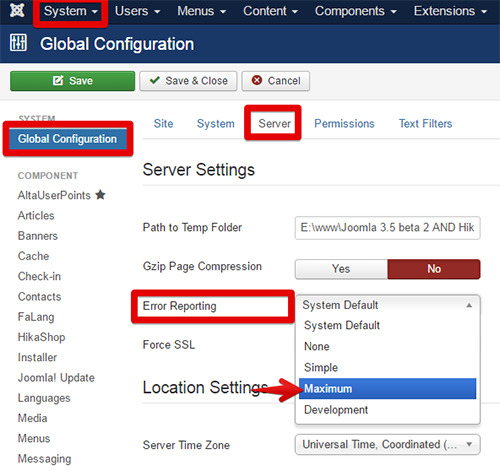The width and height of the screenshot is (500, 471).
Task: Open Messaging component options
Action: point(44,459)
